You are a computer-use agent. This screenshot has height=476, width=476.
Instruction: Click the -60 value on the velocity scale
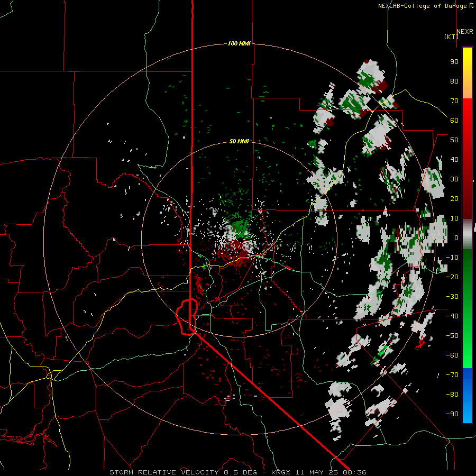tap(452, 355)
